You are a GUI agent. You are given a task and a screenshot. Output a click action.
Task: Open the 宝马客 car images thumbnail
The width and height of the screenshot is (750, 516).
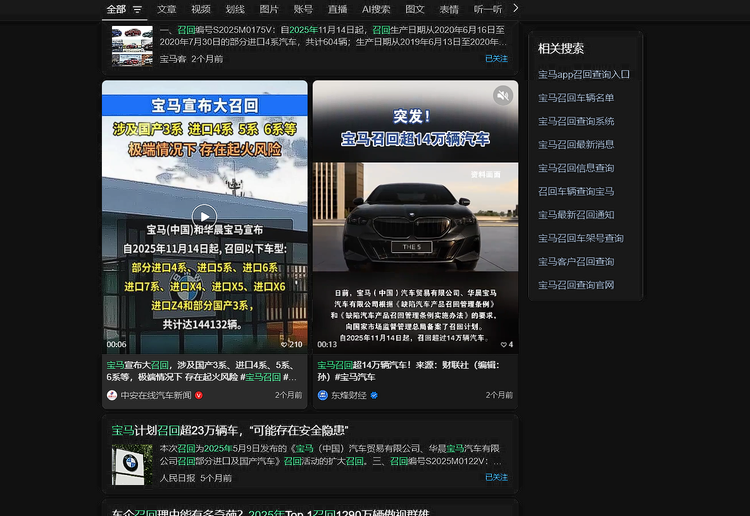click(132, 46)
